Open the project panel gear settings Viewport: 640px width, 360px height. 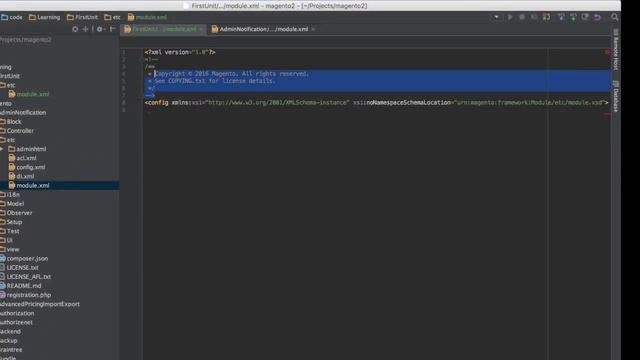(100, 29)
